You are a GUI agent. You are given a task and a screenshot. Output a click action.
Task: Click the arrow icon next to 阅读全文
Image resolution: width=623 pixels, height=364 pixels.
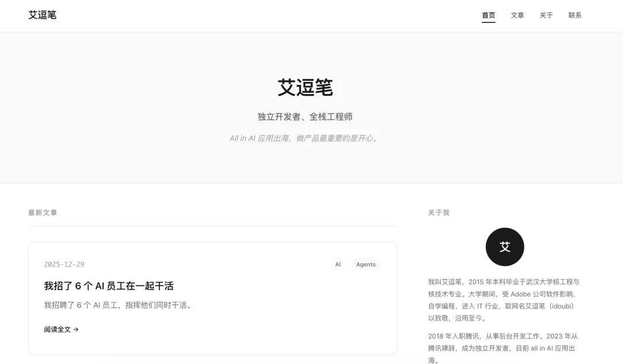(x=77, y=329)
